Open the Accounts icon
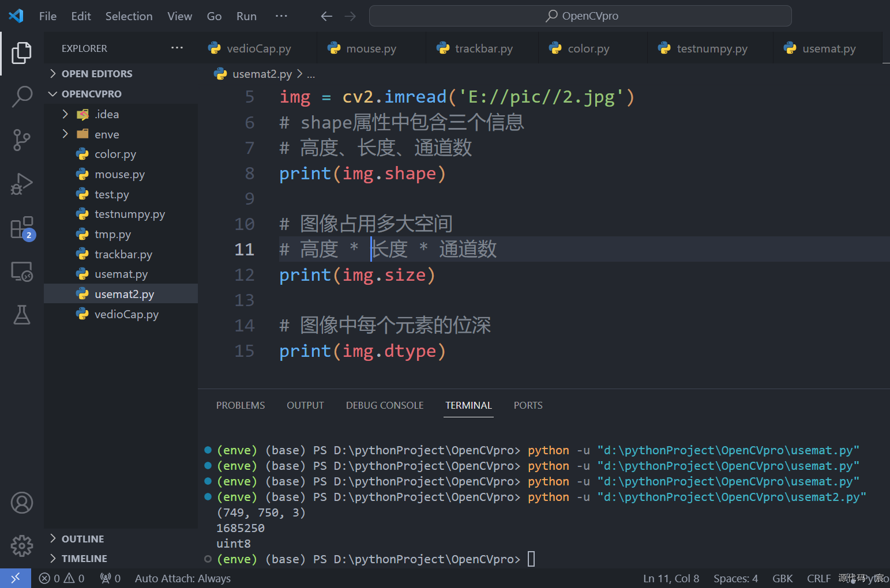Screen dimensions: 890x588 [22, 503]
